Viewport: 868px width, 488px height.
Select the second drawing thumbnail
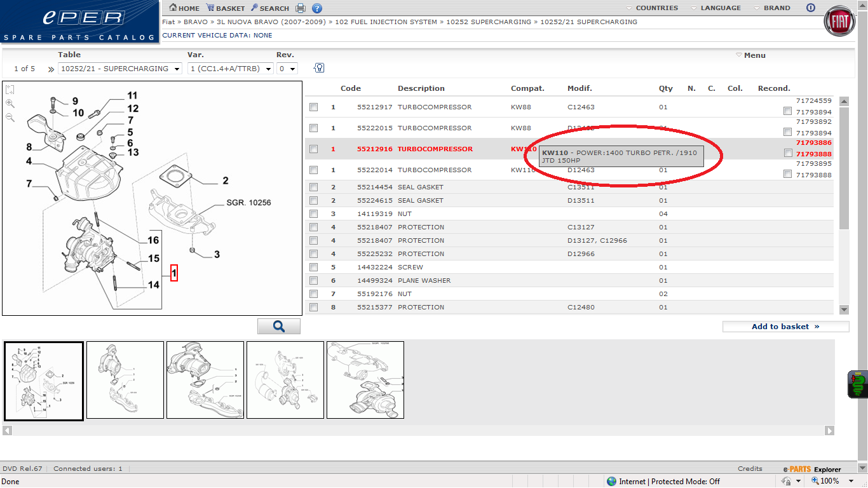coord(125,380)
